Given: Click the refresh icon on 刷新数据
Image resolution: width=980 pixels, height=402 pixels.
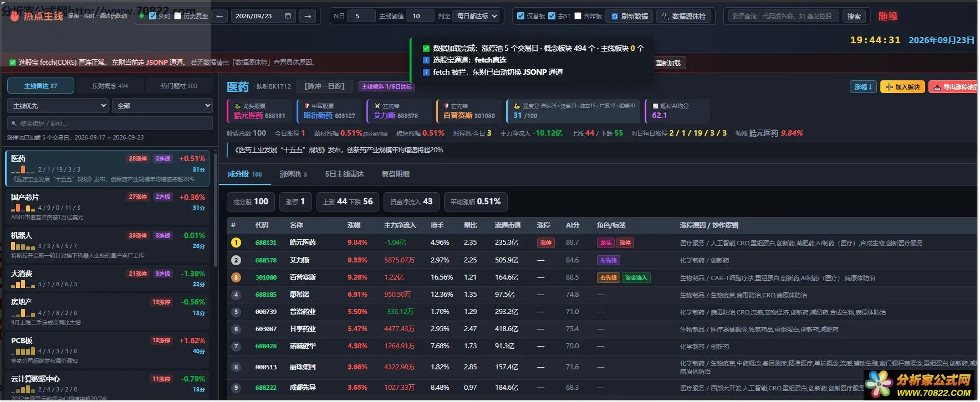Looking at the screenshot, I should (x=615, y=17).
